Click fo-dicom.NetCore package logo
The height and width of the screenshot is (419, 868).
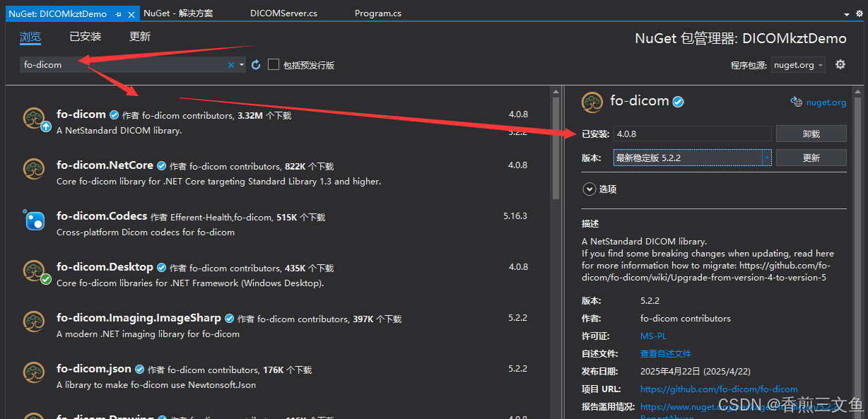[34, 170]
